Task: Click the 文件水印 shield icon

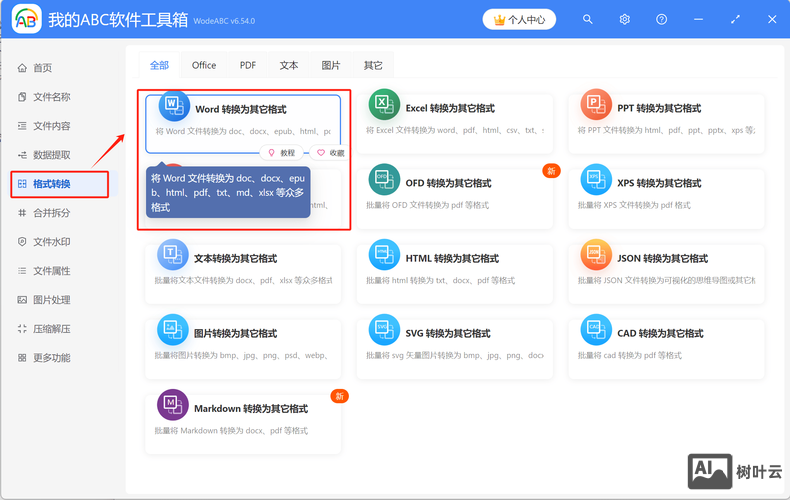Action: [22, 242]
